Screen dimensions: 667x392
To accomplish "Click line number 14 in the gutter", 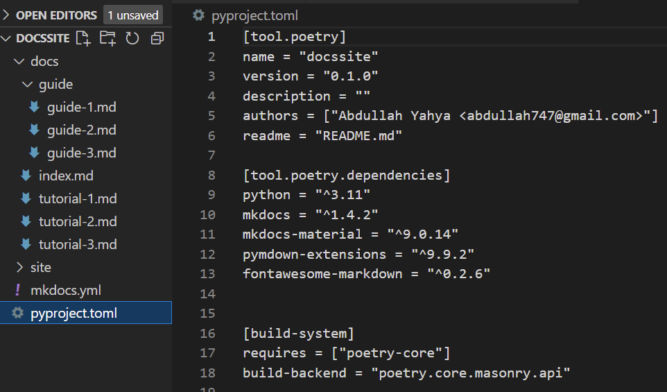I will point(208,294).
